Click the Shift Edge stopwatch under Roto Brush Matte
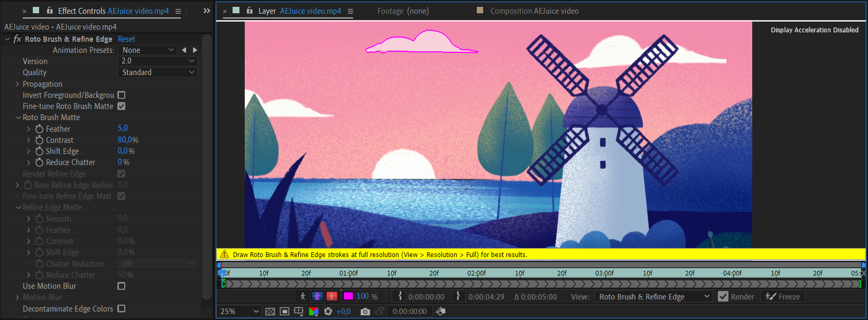 39,151
